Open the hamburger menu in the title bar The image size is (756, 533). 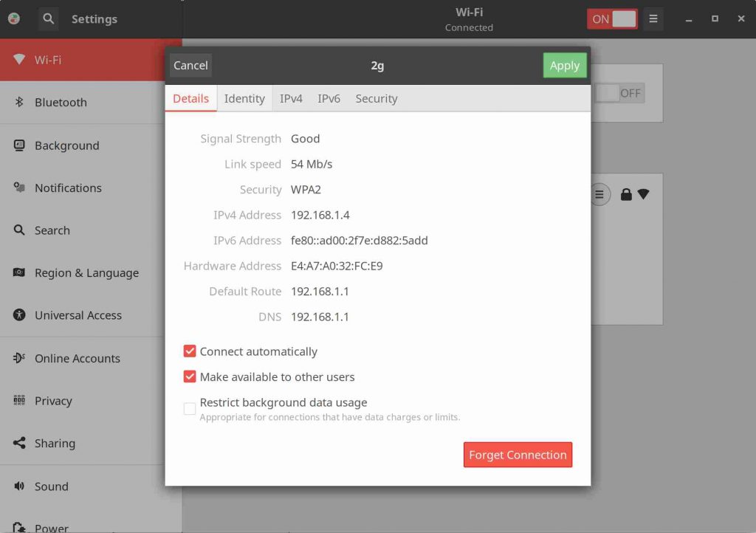point(653,18)
